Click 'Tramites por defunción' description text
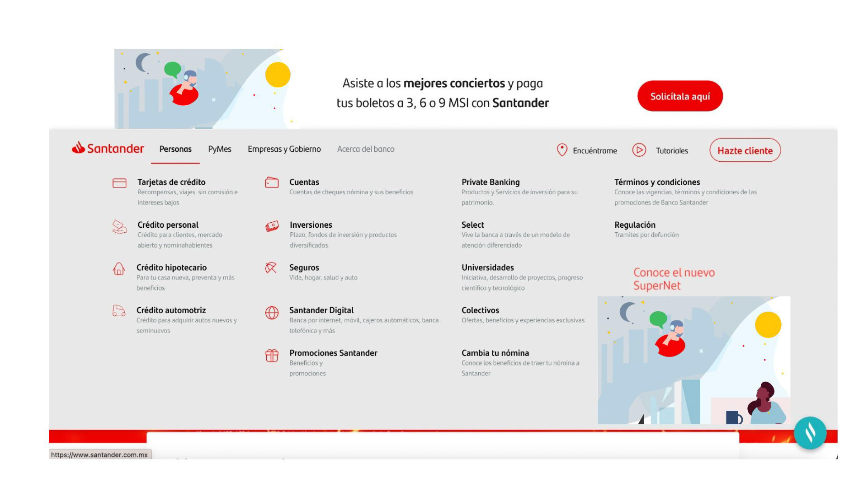868x488 pixels. tap(646, 235)
